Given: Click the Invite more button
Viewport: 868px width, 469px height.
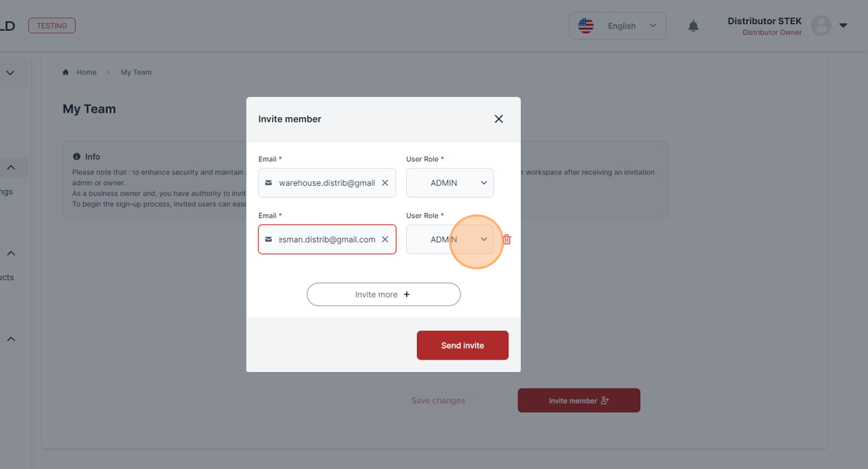Looking at the screenshot, I should click(x=384, y=295).
